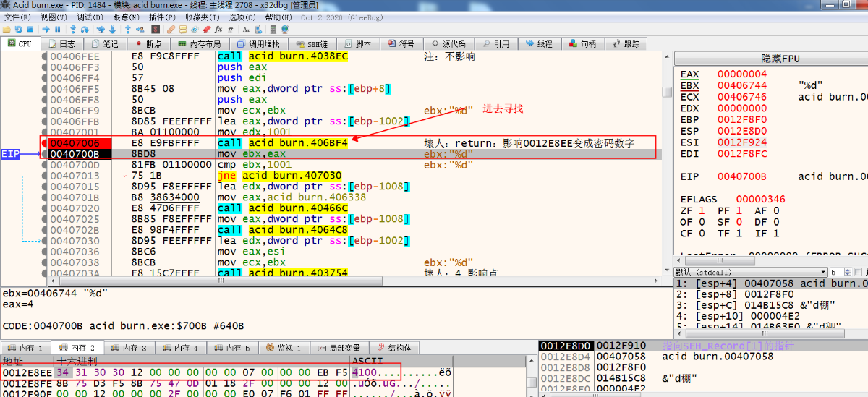Switch to the 符号 tab
This screenshot has width=868, height=397.
coord(400,43)
